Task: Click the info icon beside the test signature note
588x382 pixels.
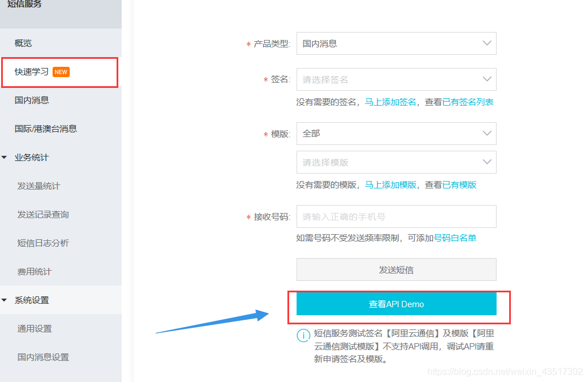Action: tap(303, 335)
